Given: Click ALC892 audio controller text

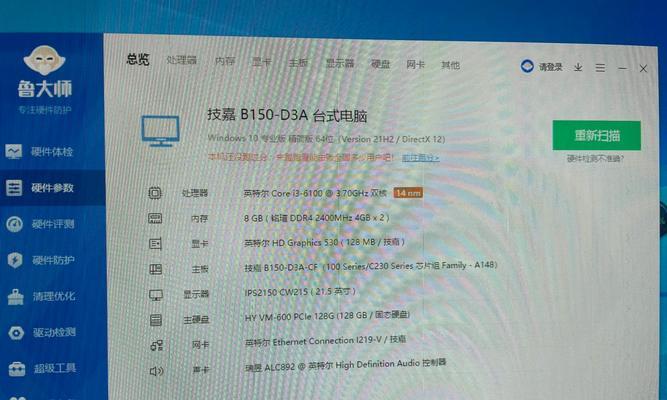Looking at the screenshot, I should point(346,365).
